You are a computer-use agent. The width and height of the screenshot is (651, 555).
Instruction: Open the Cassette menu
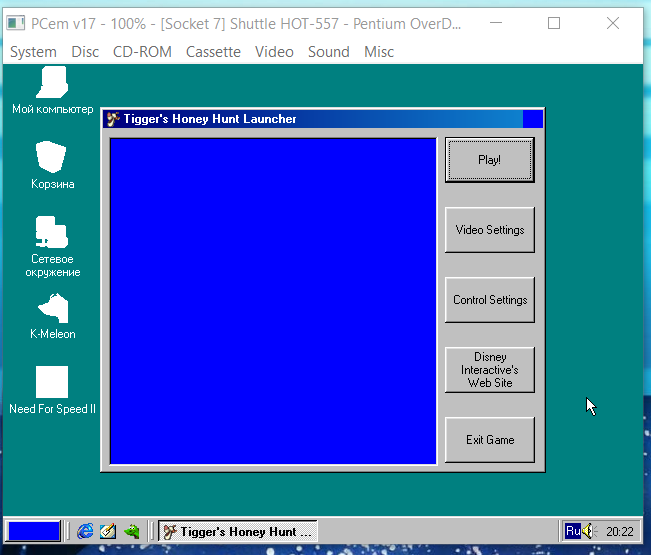(213, 52)
